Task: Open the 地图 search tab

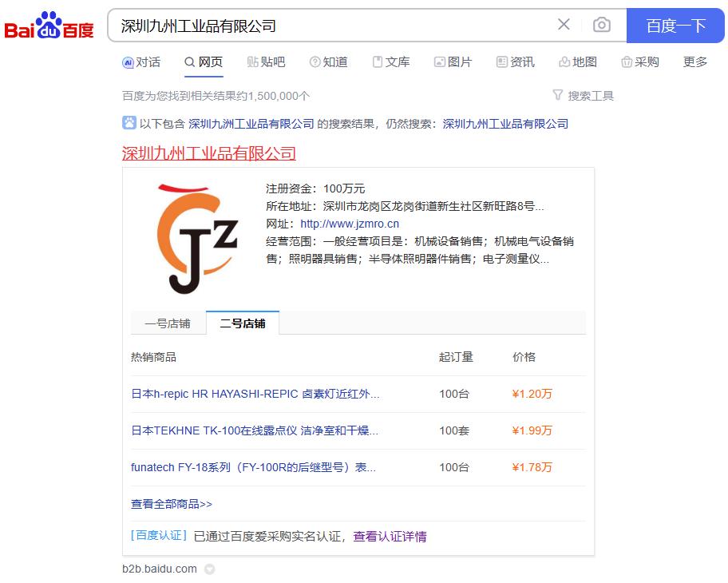Action: tap(578, 62)
